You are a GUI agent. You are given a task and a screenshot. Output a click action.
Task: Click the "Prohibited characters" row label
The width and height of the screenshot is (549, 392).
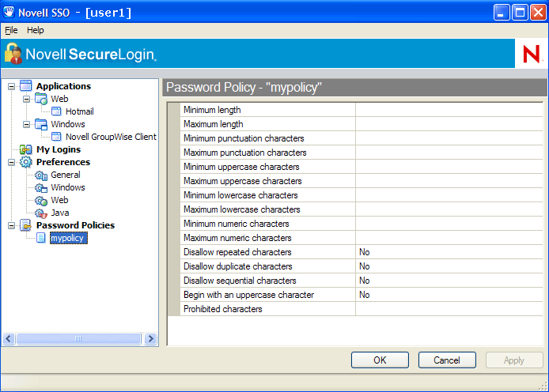[x=222, y=309]
